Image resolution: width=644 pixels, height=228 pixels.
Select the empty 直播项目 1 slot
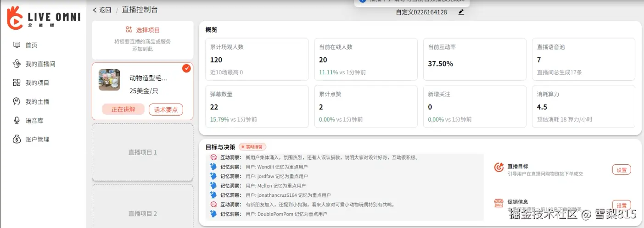tap(142, 152)
